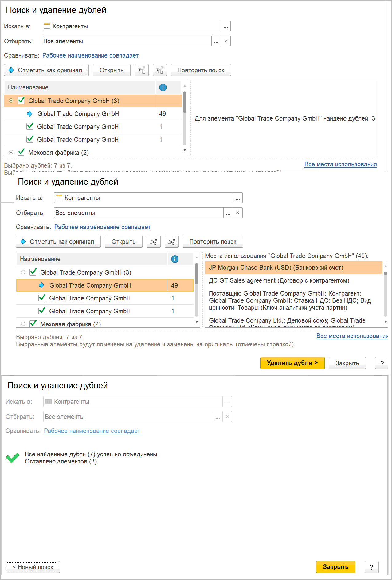The image size is (392, 580).
Task: Click the Новый поиск button
Action: click(33, 567)
